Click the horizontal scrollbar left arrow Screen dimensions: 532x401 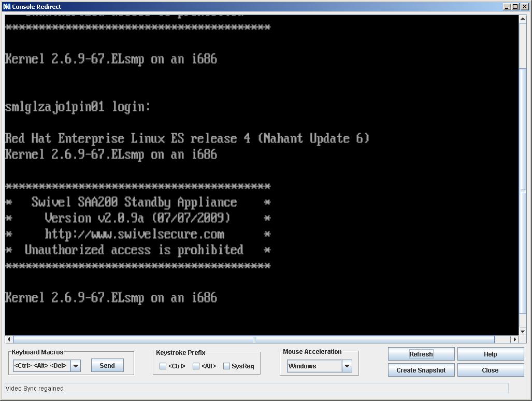click(x=8, y=339)
